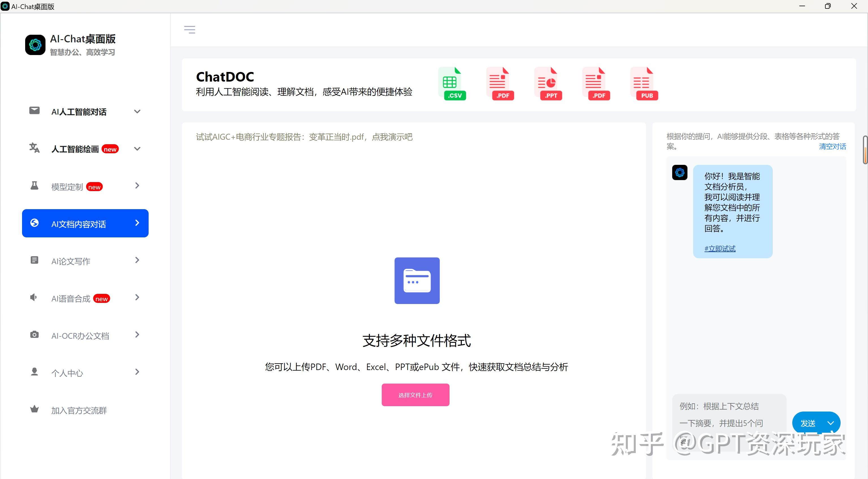
Task: Click the blue folder upload icon
Action: tap(417, 280)
